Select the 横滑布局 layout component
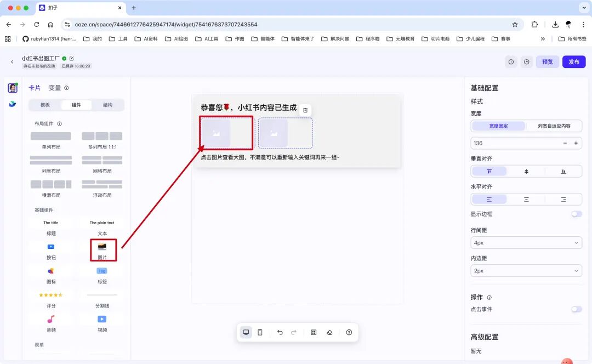 tap(51, 189)
